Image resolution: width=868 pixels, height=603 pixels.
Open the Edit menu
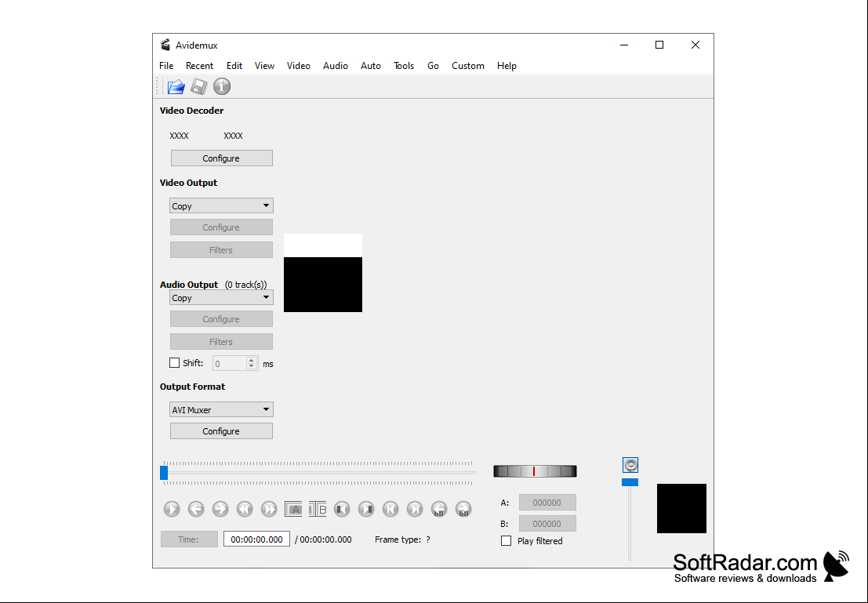coord(234,65)
